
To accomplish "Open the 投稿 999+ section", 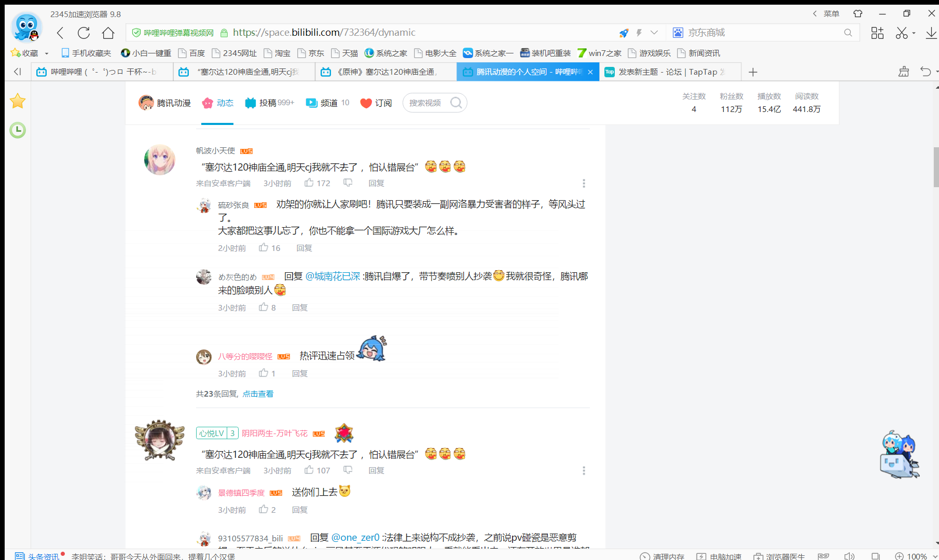I will (x=269, y=103).
